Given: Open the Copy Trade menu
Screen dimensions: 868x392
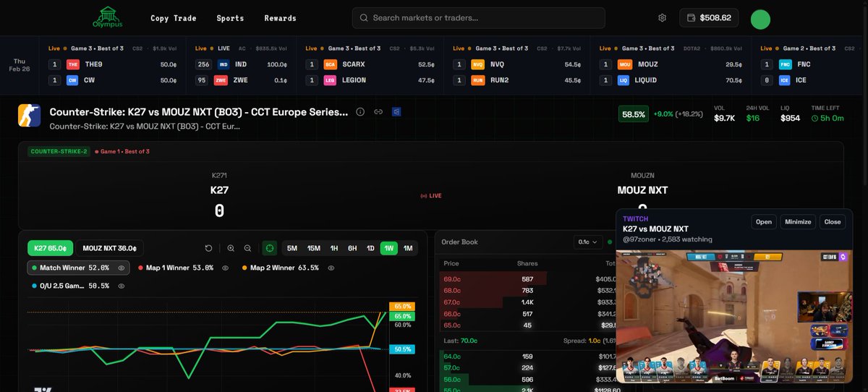Looking at the screenshot, I should tap(174, 18).
